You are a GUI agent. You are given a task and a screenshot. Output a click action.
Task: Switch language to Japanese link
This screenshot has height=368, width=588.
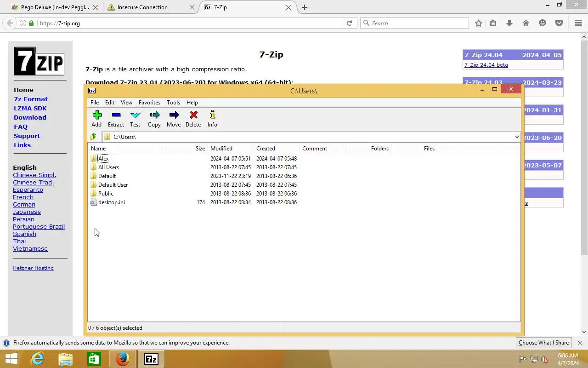click(x=27, y=212)
